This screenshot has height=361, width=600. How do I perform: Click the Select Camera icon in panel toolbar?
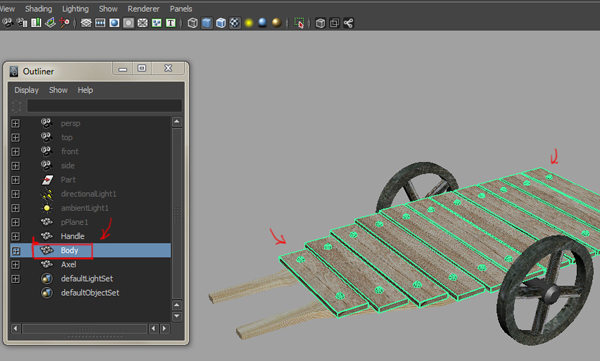8,23
